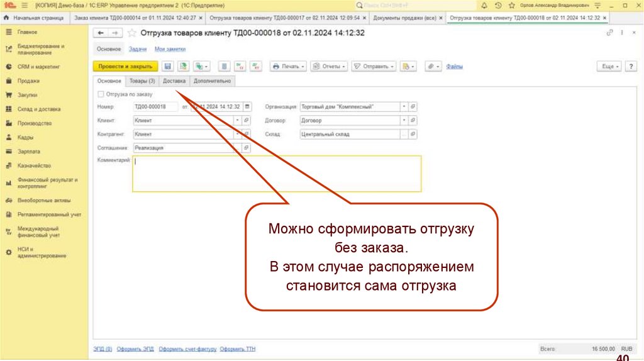Switch to the Доставка tab

pos(174,81)
